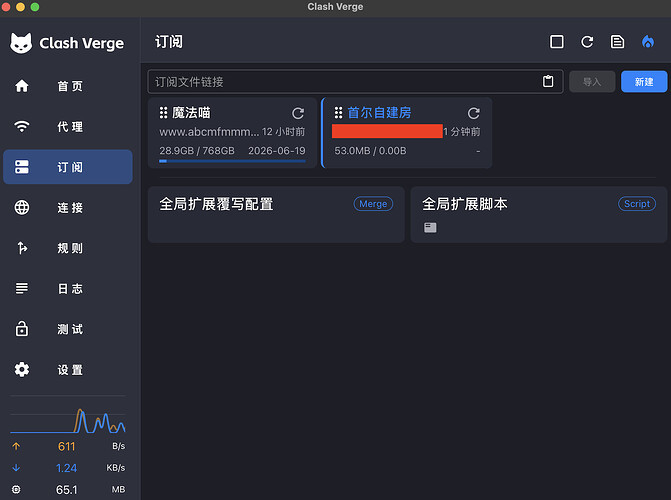Click the 魔法喵 usage progress bar
671x500 pixels.
[232, 161]
